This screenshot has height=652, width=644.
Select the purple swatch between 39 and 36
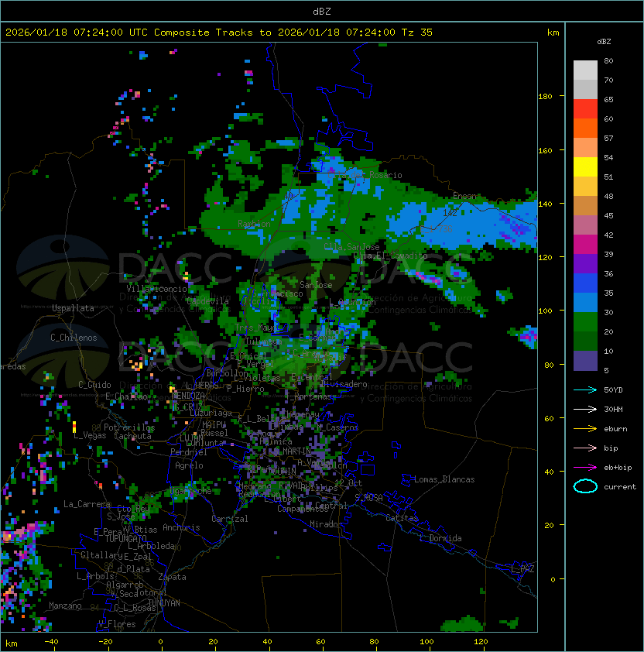point(585,263)
